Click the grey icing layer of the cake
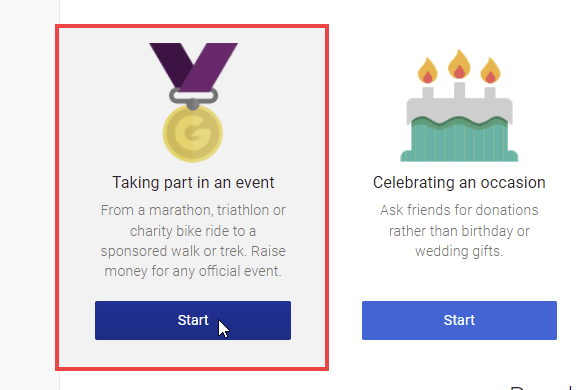Image resolution: width=581 pixels, height=390 pixels. [x=459, y=110]
